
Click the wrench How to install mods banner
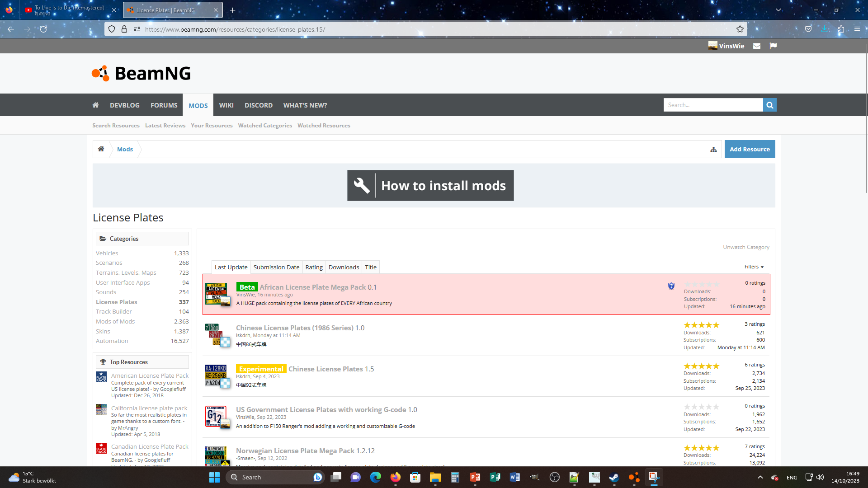[430, 185]
